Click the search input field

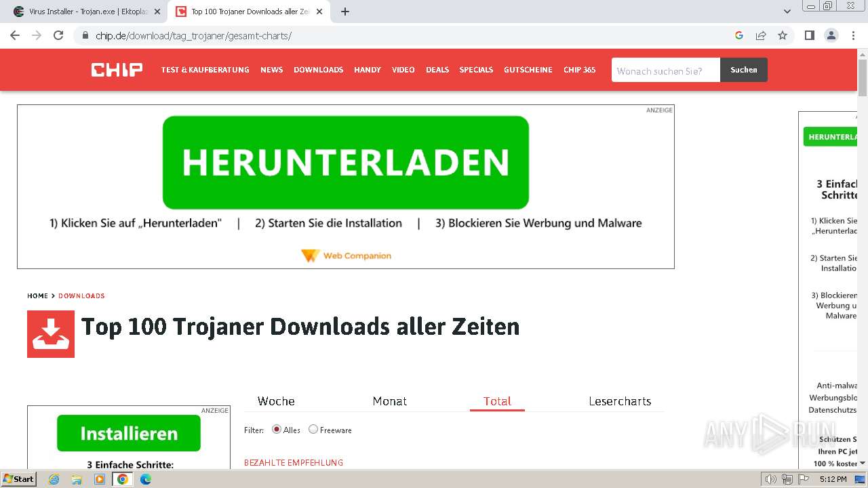click(x=666, y=70)
